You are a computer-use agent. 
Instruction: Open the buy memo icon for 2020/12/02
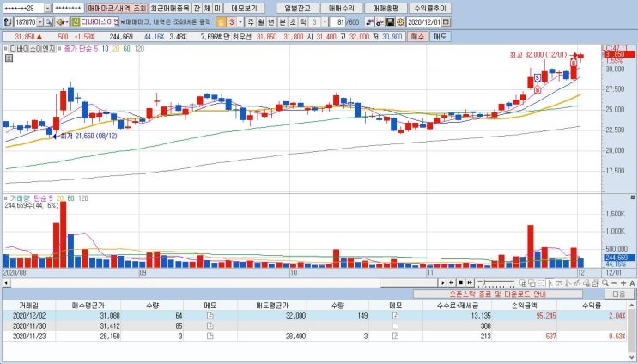click(210, 316)
